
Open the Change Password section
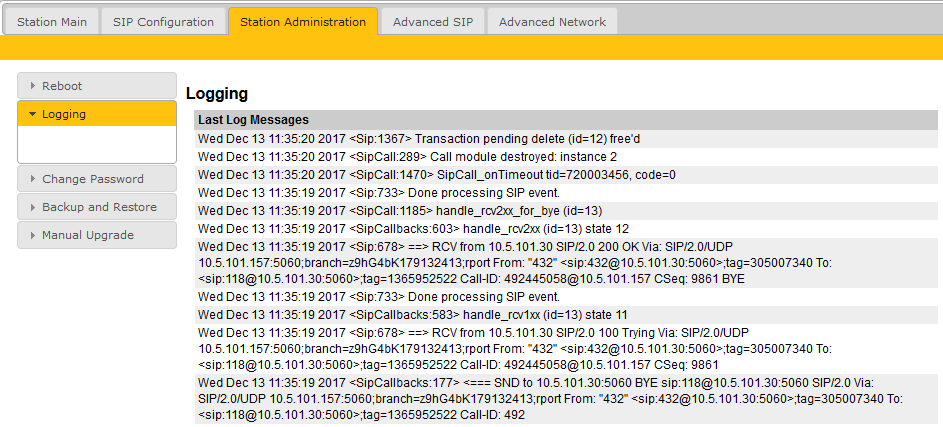93,179
